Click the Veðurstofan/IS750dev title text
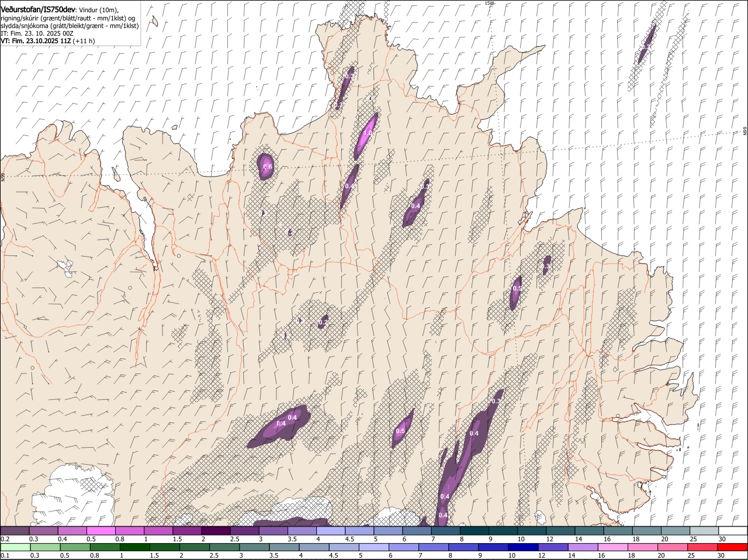Viewport: 748px width, 560px height. pos(38,10)
